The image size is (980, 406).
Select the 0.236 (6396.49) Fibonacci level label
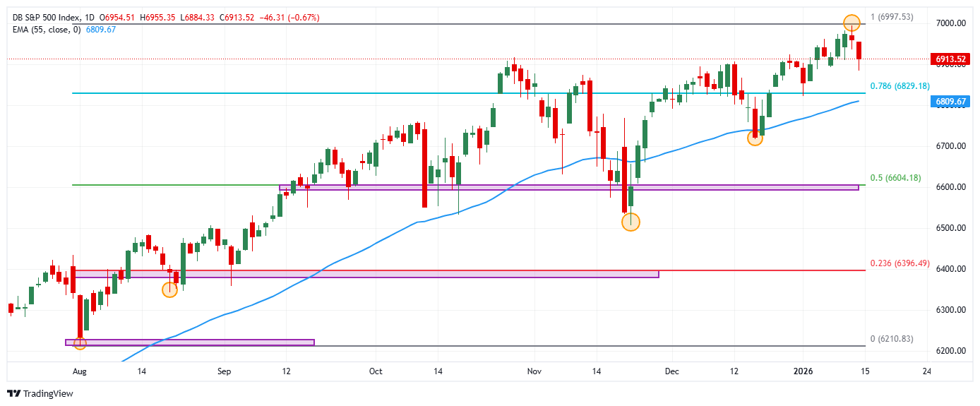(x=899, y=263)
